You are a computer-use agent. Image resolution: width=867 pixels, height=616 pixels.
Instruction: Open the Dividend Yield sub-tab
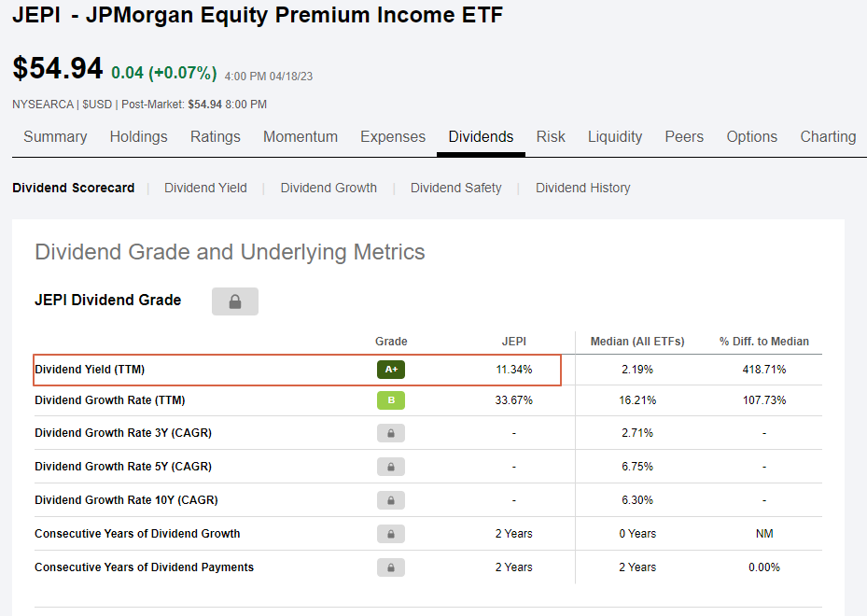[x=205, y=188]
